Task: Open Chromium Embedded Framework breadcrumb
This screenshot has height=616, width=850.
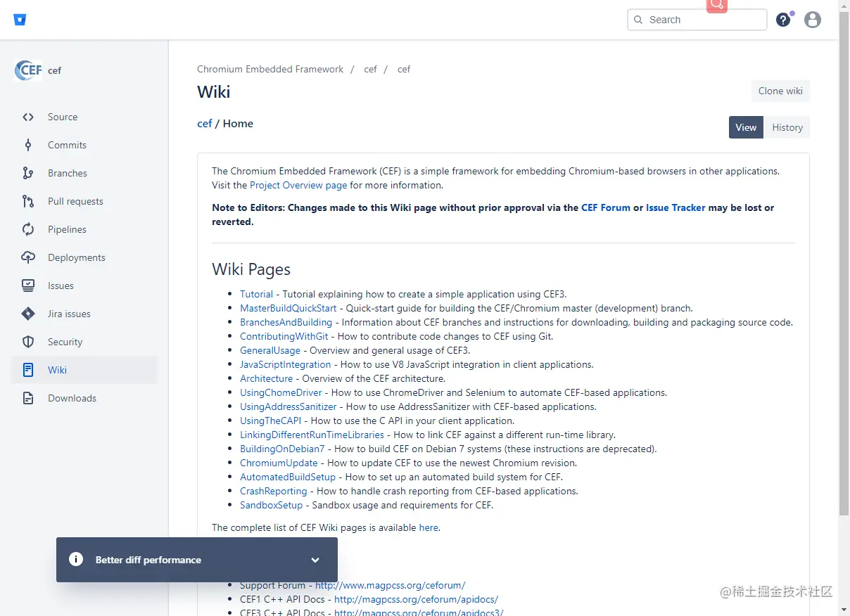Action: coord(270,69)
